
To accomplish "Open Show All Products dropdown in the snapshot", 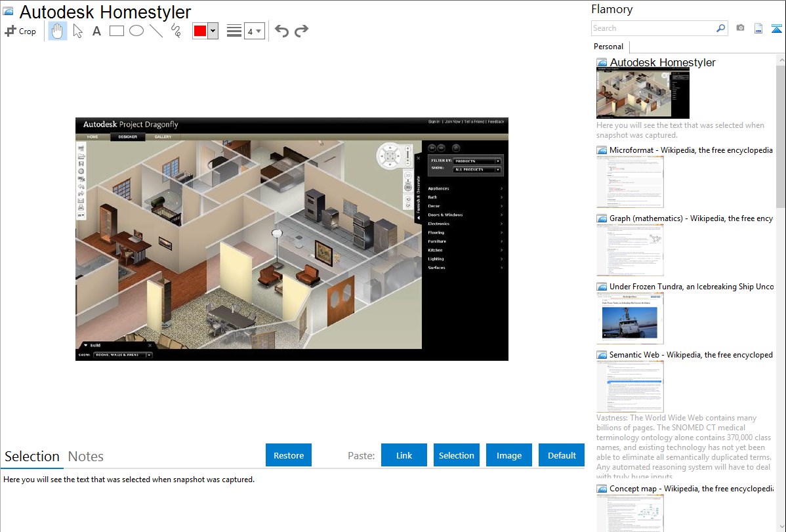I will (x=477, y=169).
